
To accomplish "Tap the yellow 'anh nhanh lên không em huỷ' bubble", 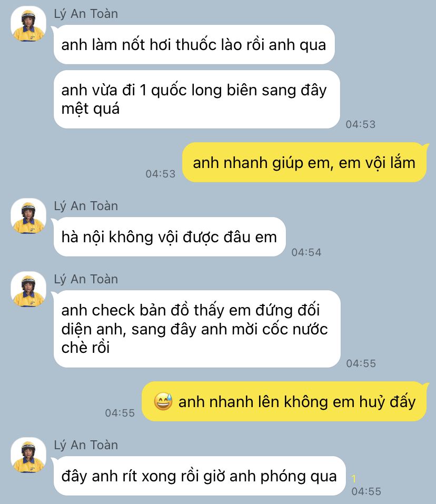I will tap(285, 401).
